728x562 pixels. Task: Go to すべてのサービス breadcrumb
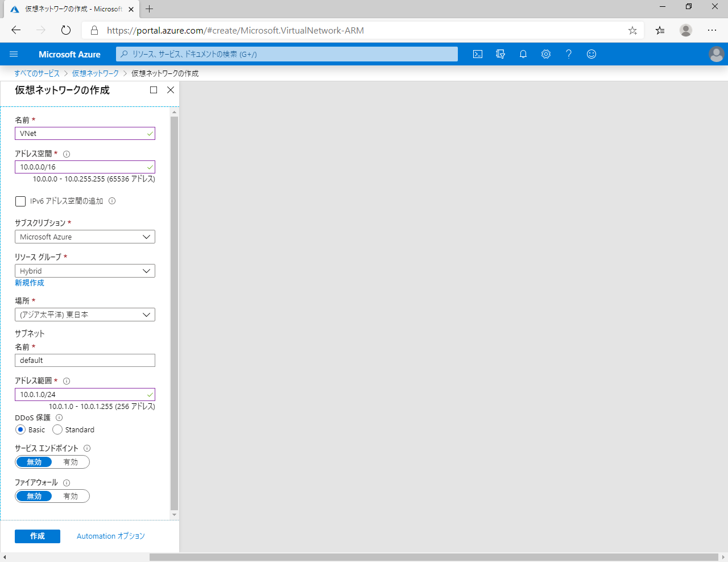pos(37,73)
